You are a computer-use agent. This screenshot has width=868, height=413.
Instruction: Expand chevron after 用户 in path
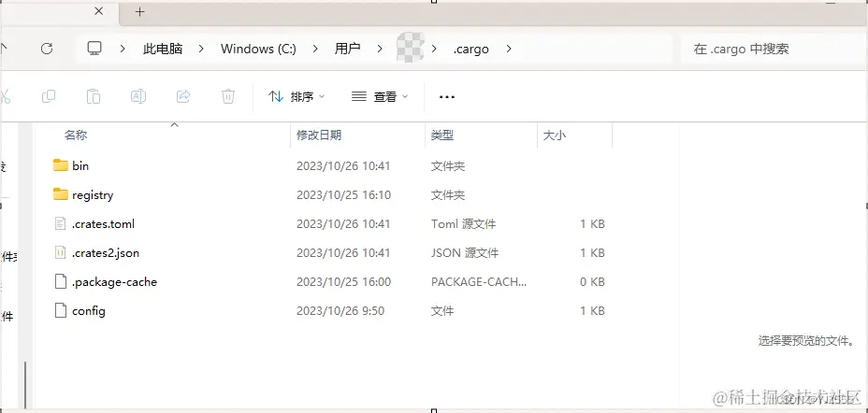click(379, 49)
